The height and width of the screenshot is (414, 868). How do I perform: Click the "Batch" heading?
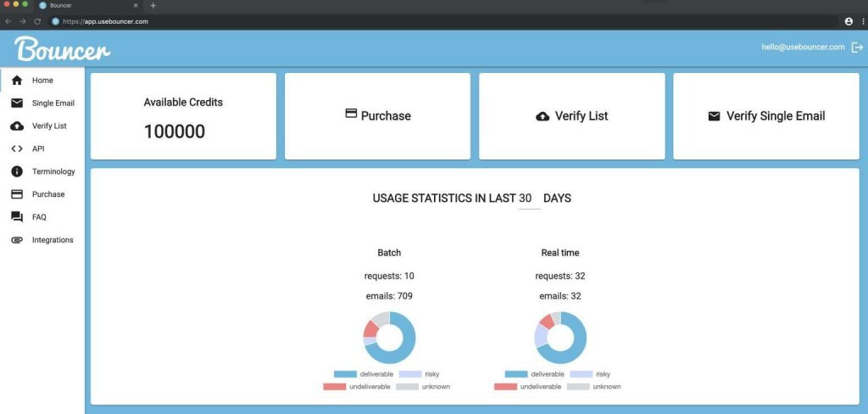389,253
